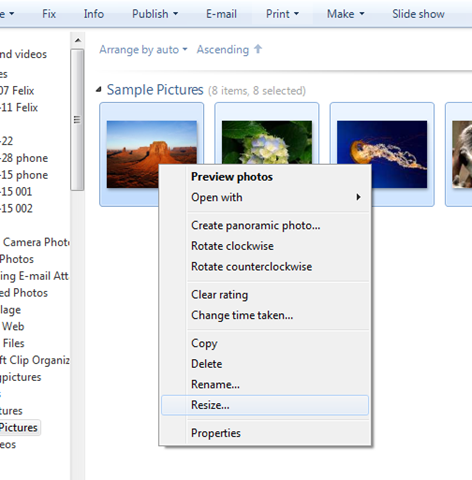Choose Rotate clockwise from context menu

click(x=232, y=246)
